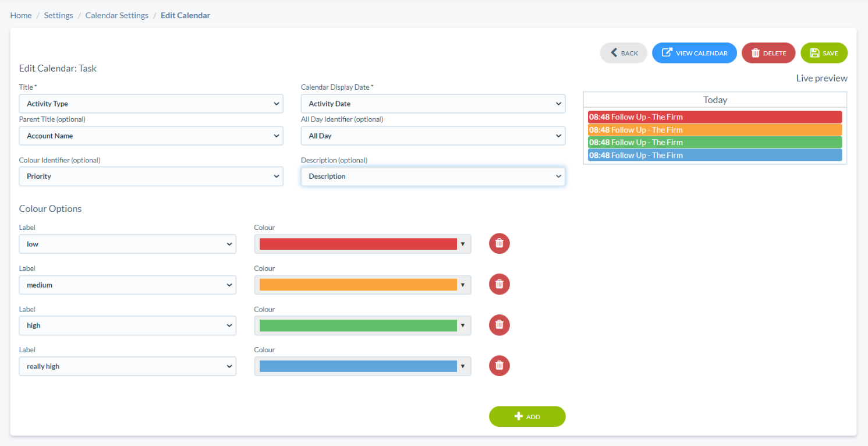The height and width of the screenshot is (446, 868).
Task: Click the red Follow Up preview event
Action: coord(715,117)
